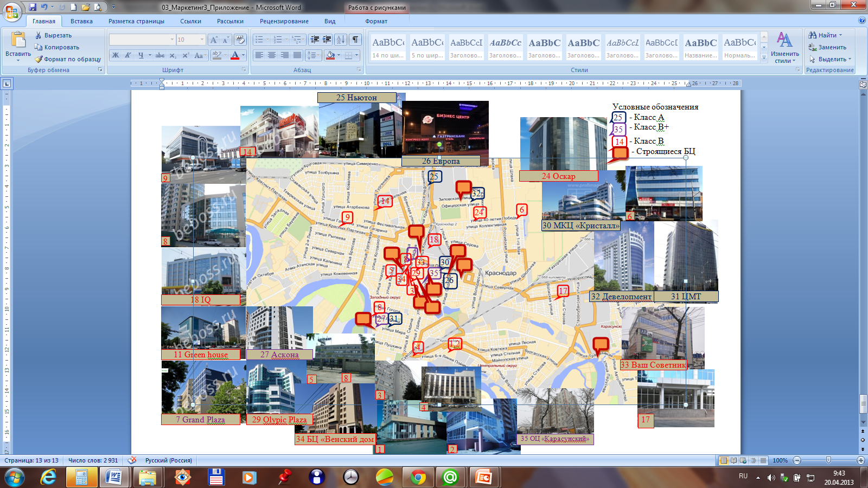Toggle underline (Ч) formatting
The width and height of the screenshot is (868, 488).
(x=141, y=55)
